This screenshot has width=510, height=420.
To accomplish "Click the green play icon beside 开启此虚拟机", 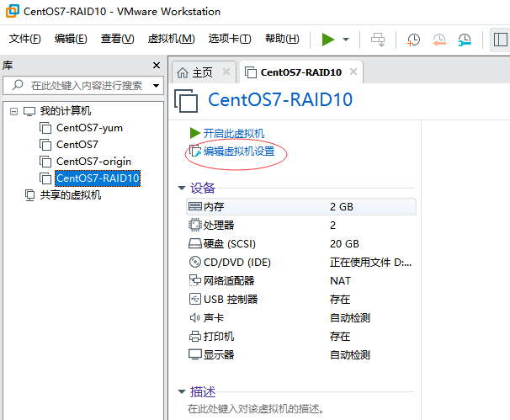I will [x=194, y=133].
